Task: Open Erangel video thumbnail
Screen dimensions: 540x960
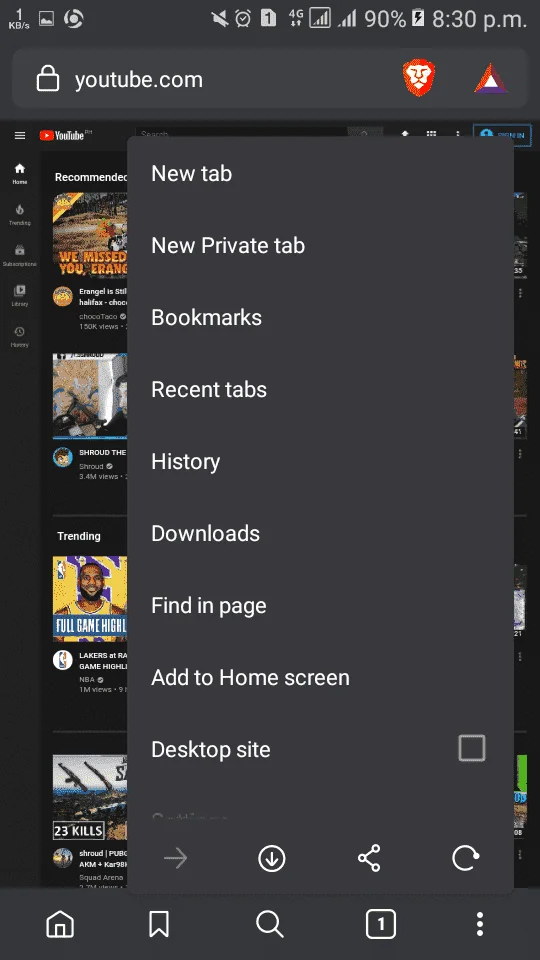Action: point(90,234)
